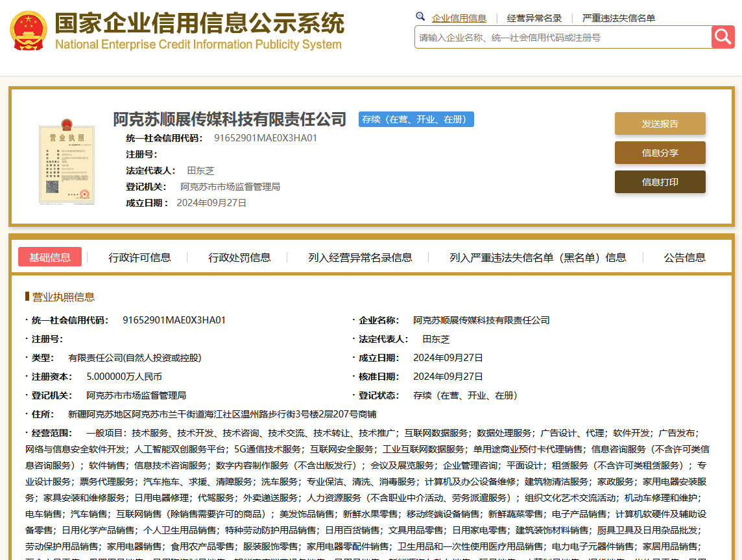This screenshot has height=560, width=742.
Task: Switch to the 行政处罚信息 tab
Action: point(239,258)
